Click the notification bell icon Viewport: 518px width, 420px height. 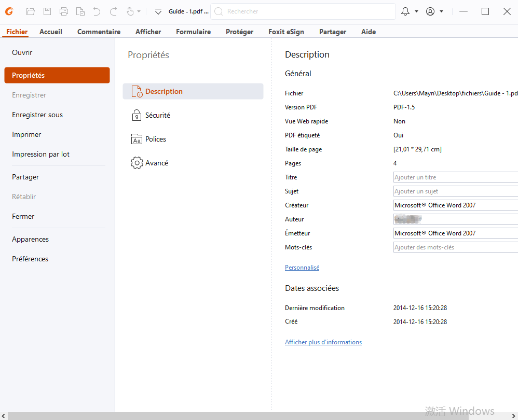pyautogui.click(x=405, y=11)
